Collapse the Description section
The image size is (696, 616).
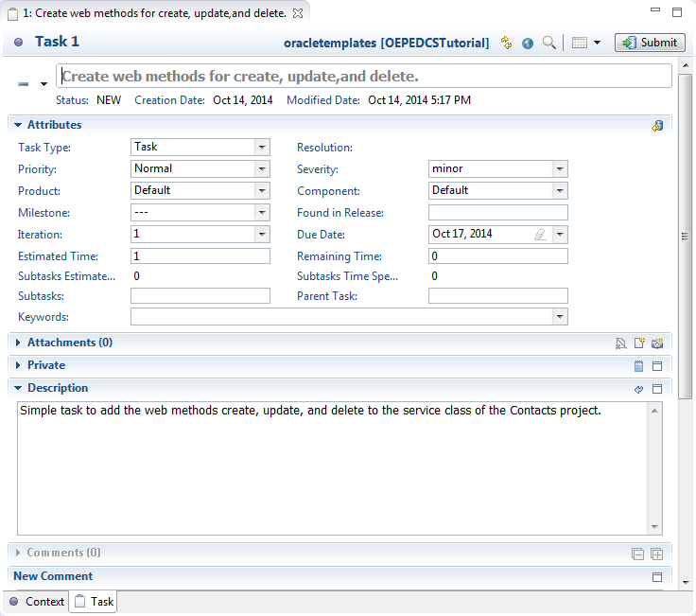coord(18,388)
